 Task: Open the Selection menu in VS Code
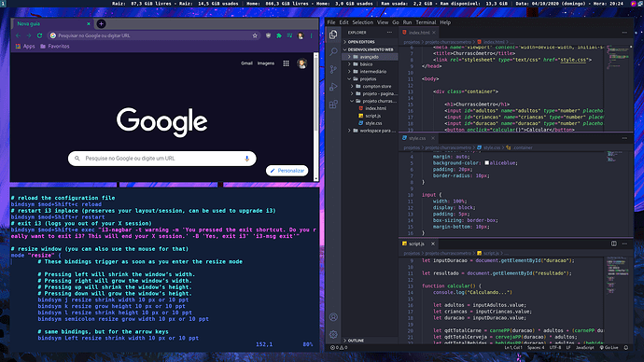[363, 22]
